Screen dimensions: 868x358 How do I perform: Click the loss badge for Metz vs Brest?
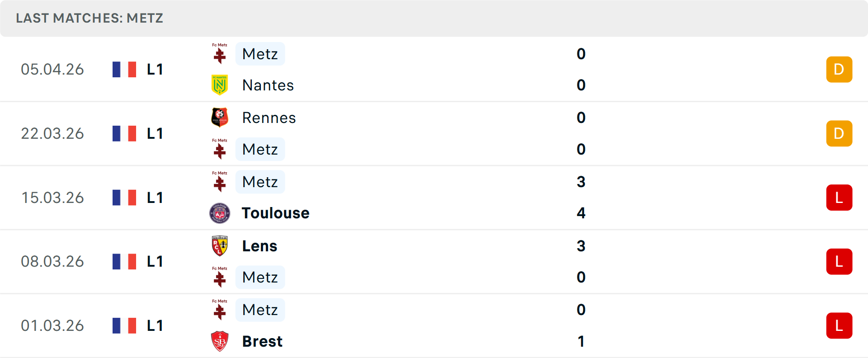point(839,325)
